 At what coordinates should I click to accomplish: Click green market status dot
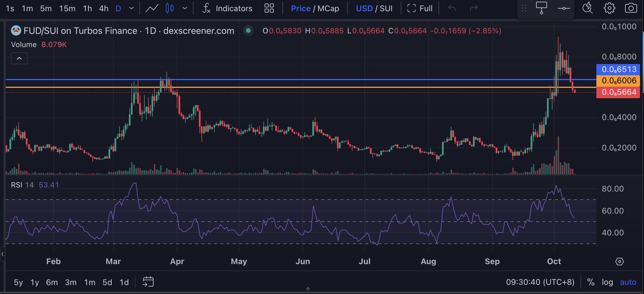248,31
